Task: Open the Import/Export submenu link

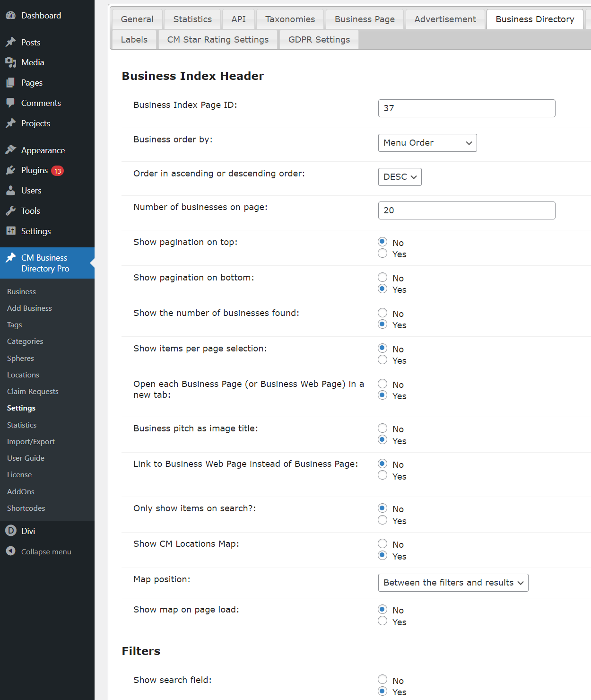Action: pyautogui.click(x=31, y=442)
